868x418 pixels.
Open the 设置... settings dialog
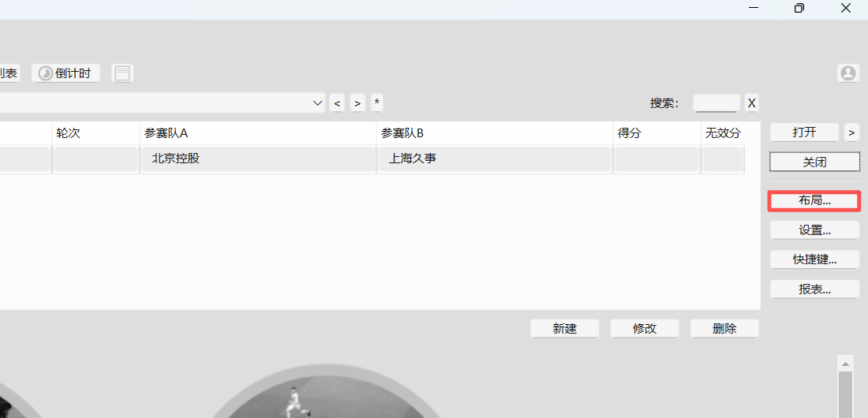[x=814, y=230]
